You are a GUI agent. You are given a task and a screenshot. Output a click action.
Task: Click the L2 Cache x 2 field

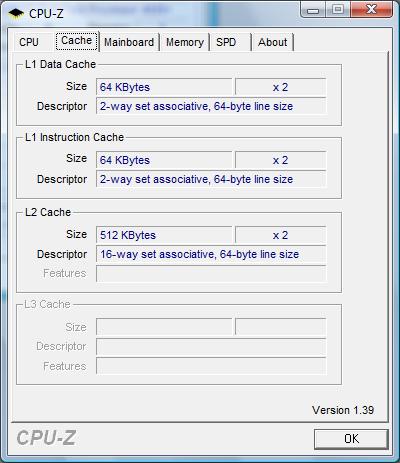280,235
